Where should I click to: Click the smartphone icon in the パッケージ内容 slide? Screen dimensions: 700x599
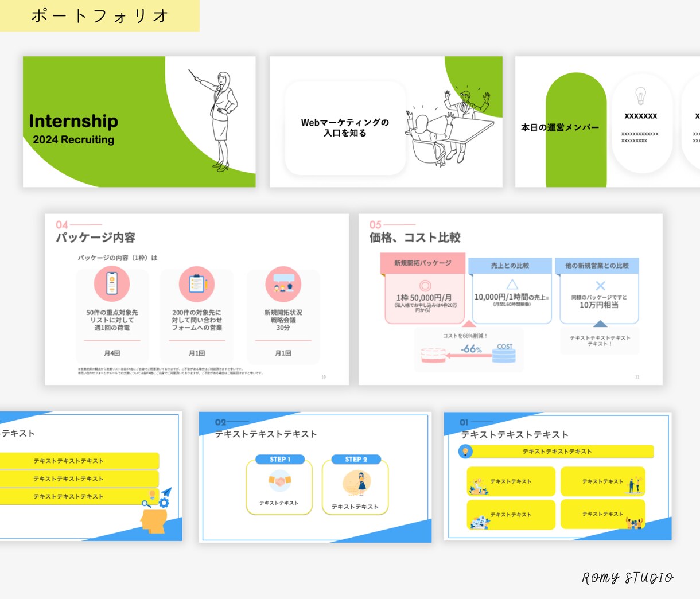[x=112, y=284]
